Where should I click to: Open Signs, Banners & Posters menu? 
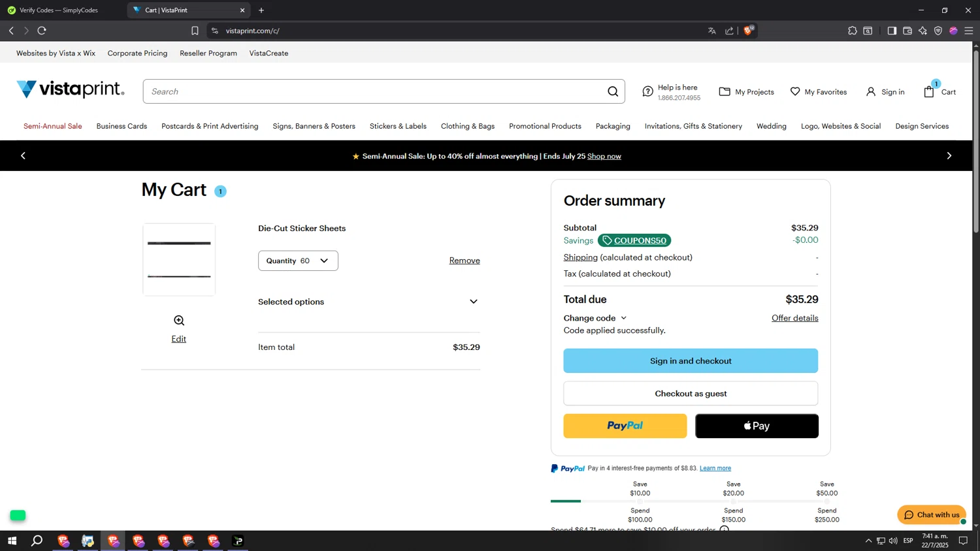pos(314,126)
